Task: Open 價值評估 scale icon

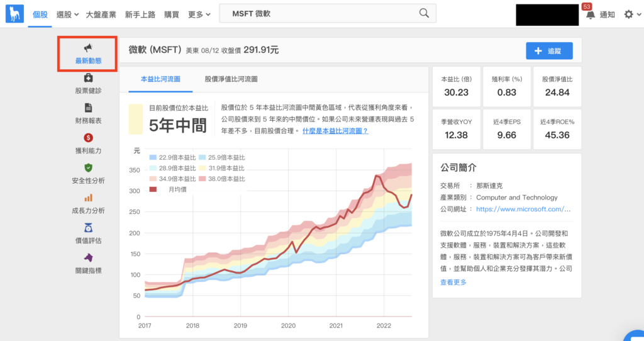Action: (88, 228)
